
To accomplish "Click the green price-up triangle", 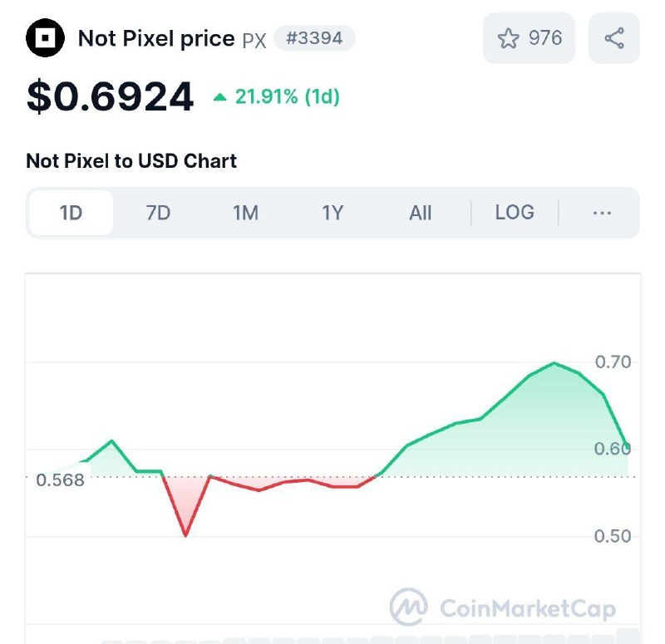I will pos(219,97).
